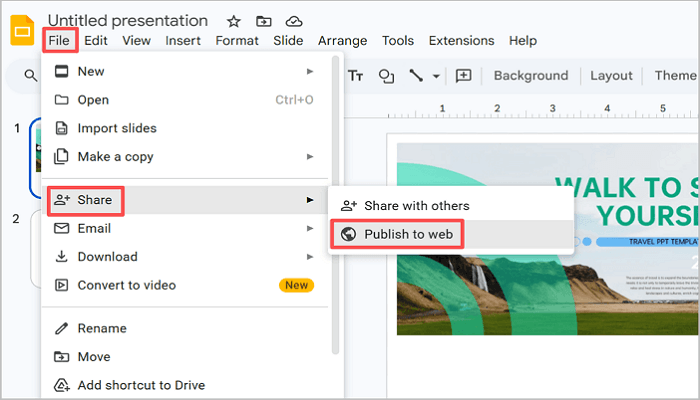Click the Google Slides home logo
The image size is (700, 400).
click(x=22, y=30)
